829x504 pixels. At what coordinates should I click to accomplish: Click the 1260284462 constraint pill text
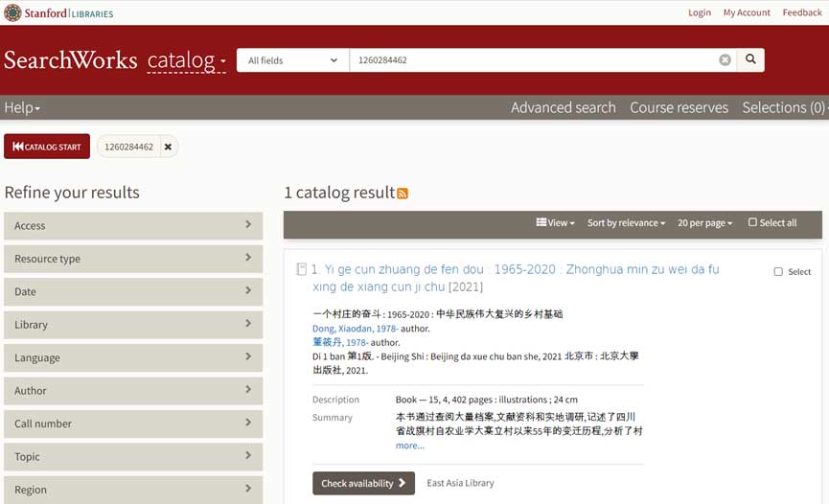pyautogui.click(x=128, y=147)
